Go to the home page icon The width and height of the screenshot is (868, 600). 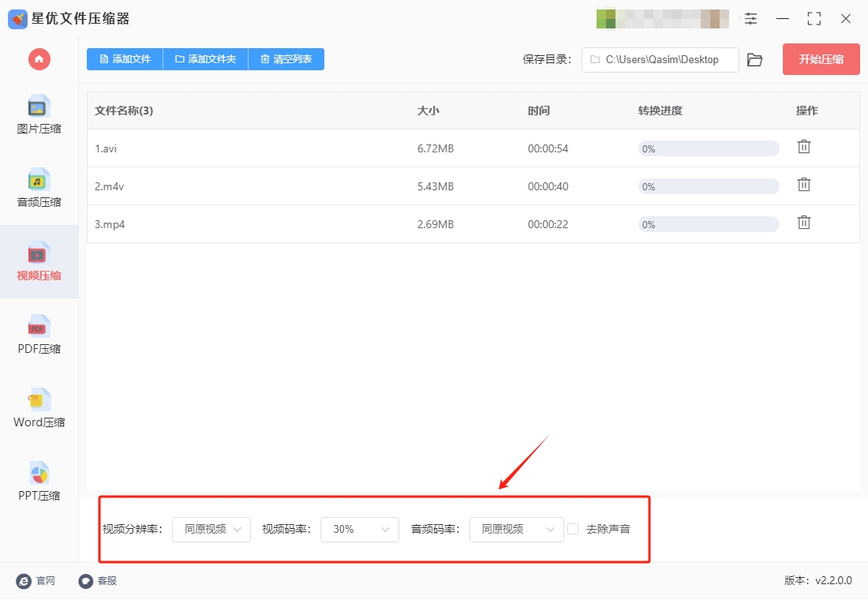point(39,59)
